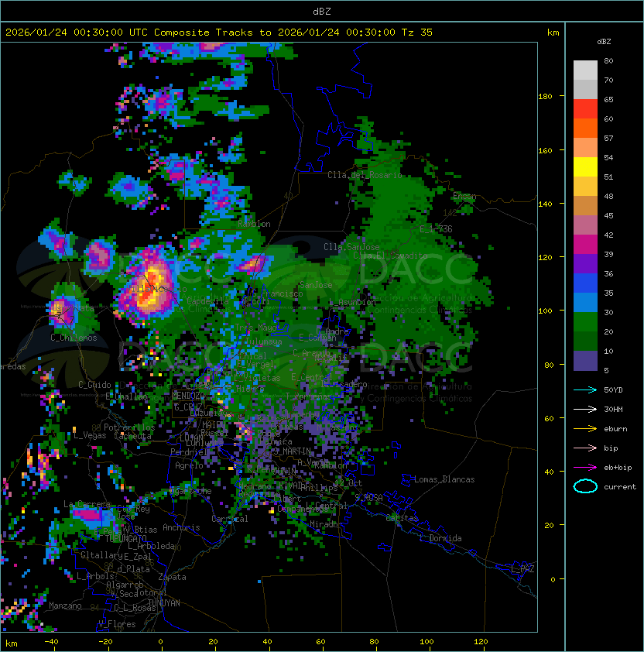The image size is (644, 652).
Task: Click the 'TUPUNGATO' map label
Action: pyautogui.click(x=125, y=538)
